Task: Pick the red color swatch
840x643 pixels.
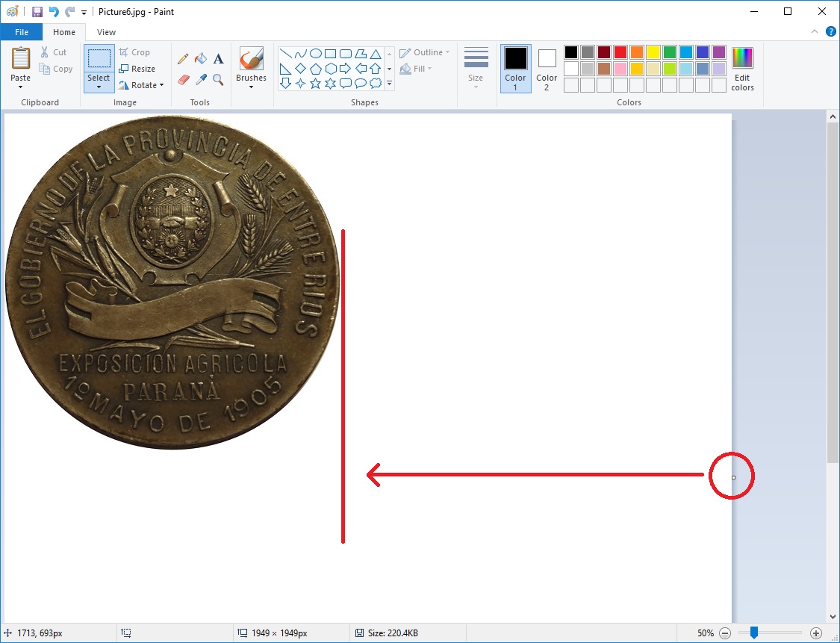Action: tap(620, 52)
